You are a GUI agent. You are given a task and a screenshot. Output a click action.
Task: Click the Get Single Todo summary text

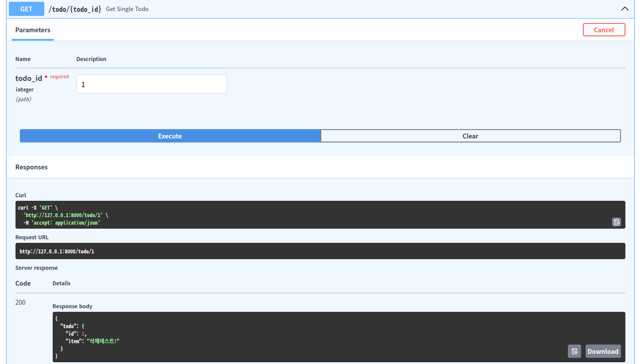[127, 9]
